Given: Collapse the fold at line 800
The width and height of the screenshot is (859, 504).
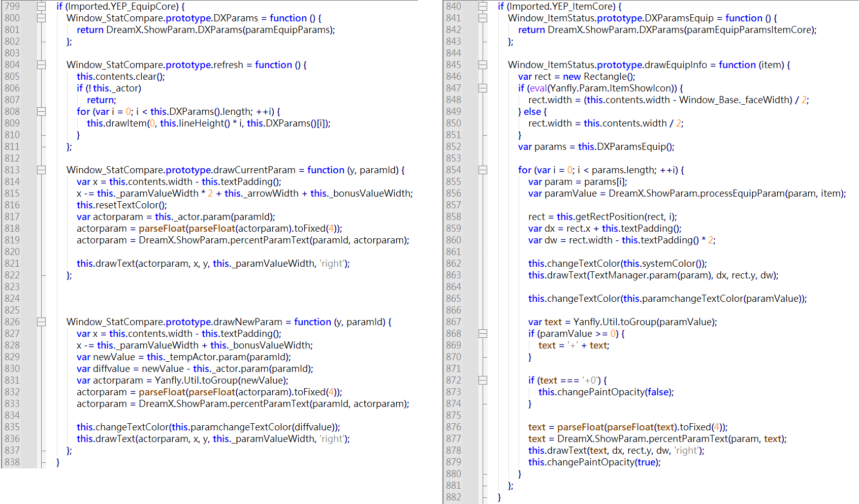Looking at the screenshot, I should click(42, 18).
